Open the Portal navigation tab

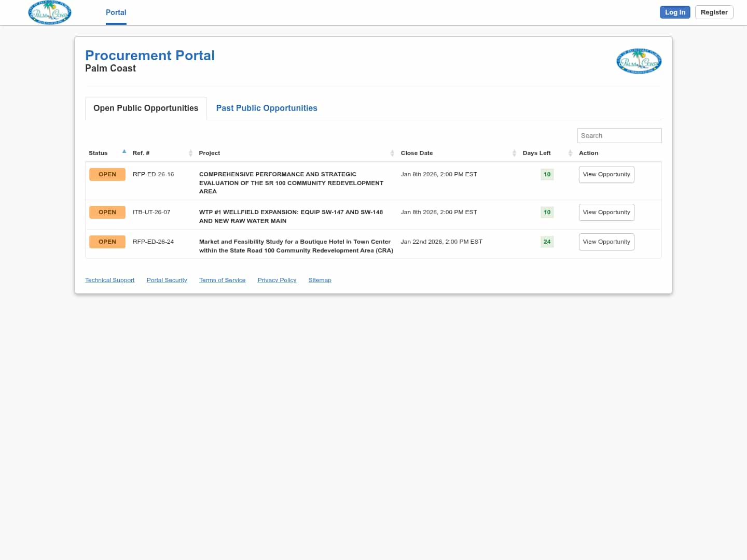coord(116,12)
